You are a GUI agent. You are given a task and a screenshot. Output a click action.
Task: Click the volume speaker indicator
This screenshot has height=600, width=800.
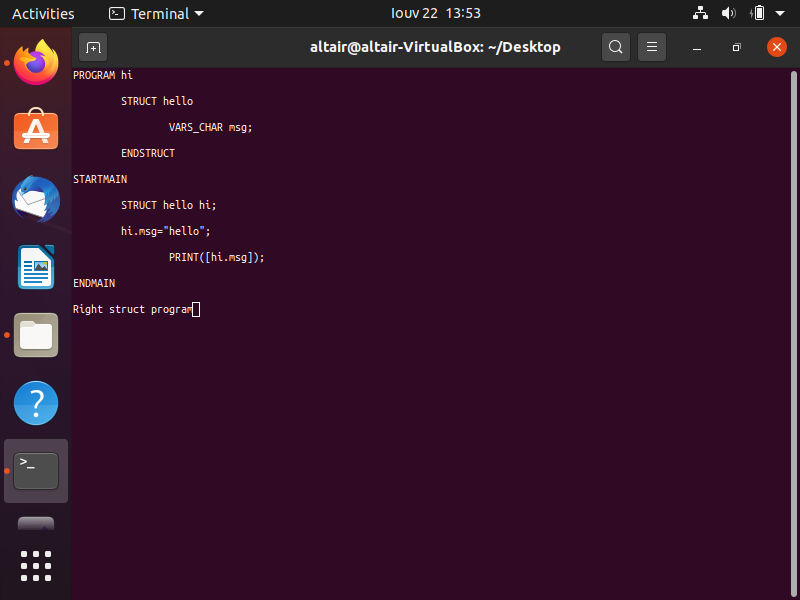tap(728, 13)
